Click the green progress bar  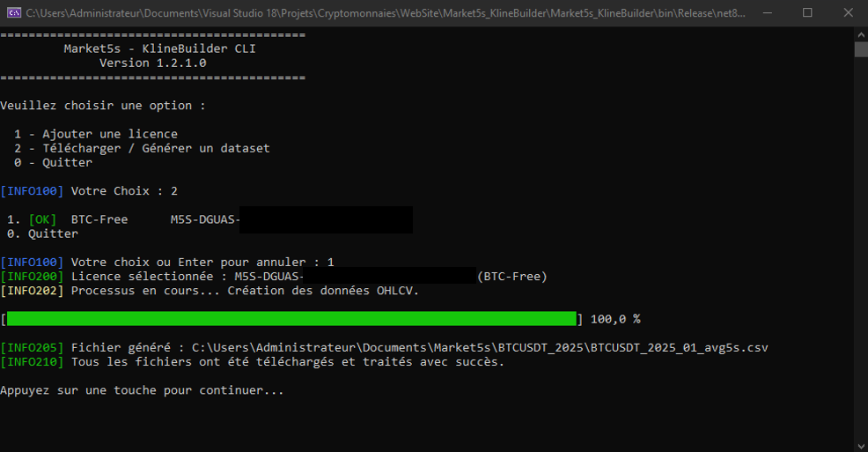pos(291,319)
